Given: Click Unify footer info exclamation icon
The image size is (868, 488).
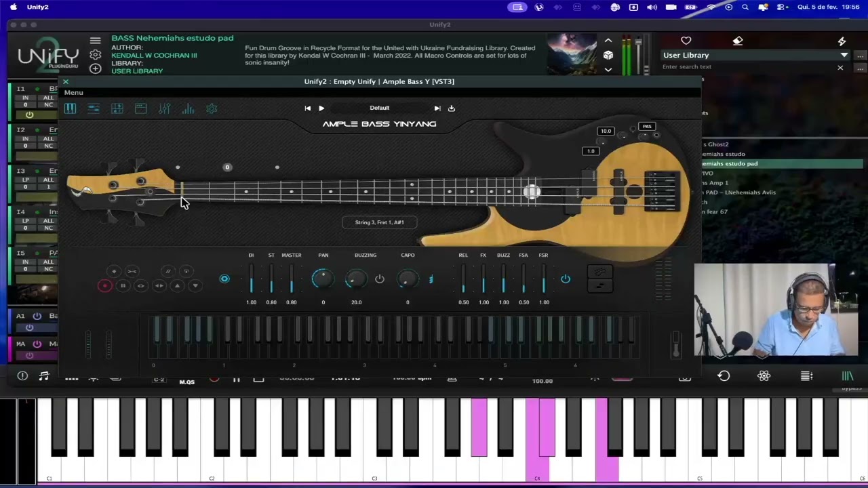Looking at the screenshot, I should click(x=22, y=375).
